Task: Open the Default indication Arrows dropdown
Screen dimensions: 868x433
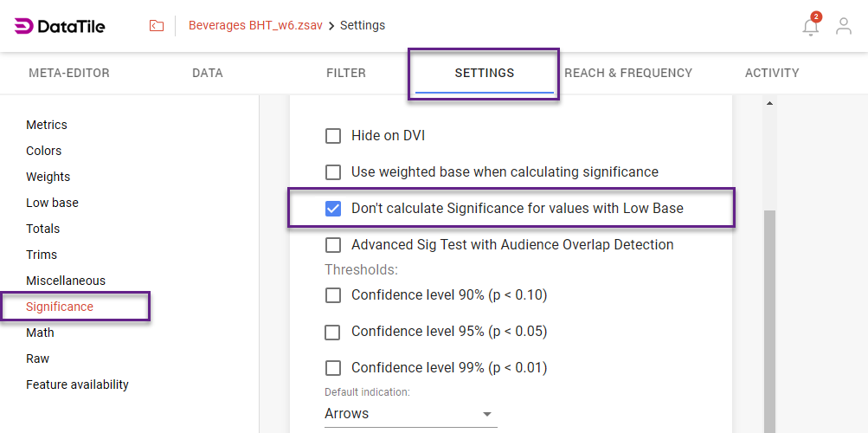Action: tap(410, 414)
